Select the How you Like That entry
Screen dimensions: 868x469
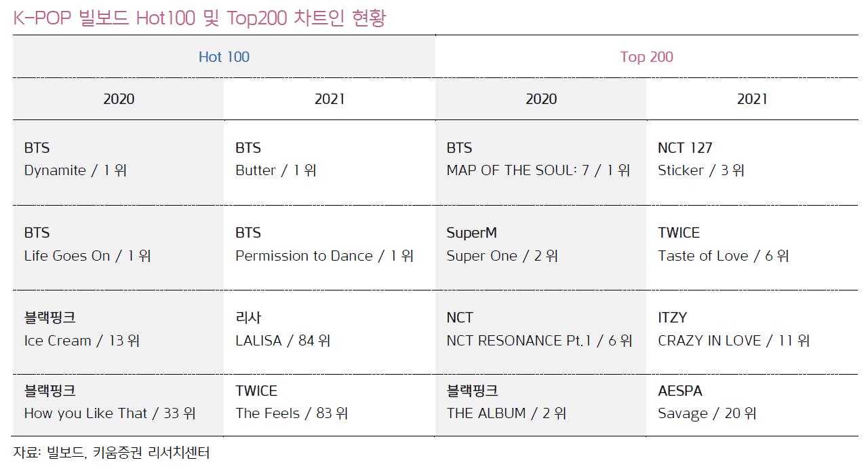point(118,405)
